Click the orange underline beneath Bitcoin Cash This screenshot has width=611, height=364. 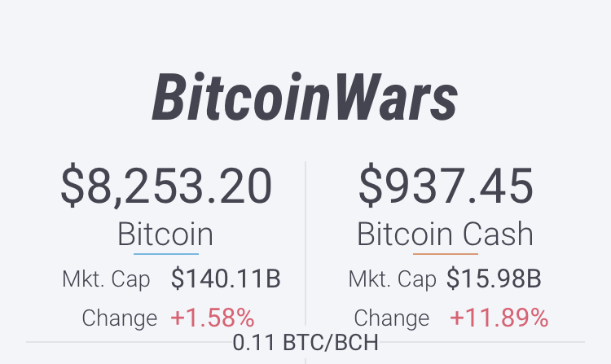[x=446, y=254]
